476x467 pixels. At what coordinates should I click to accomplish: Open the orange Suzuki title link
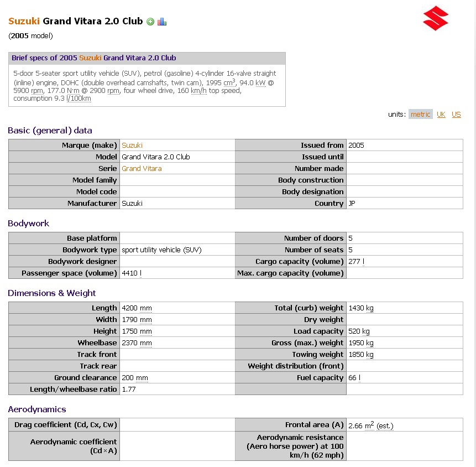coord(24,21)
